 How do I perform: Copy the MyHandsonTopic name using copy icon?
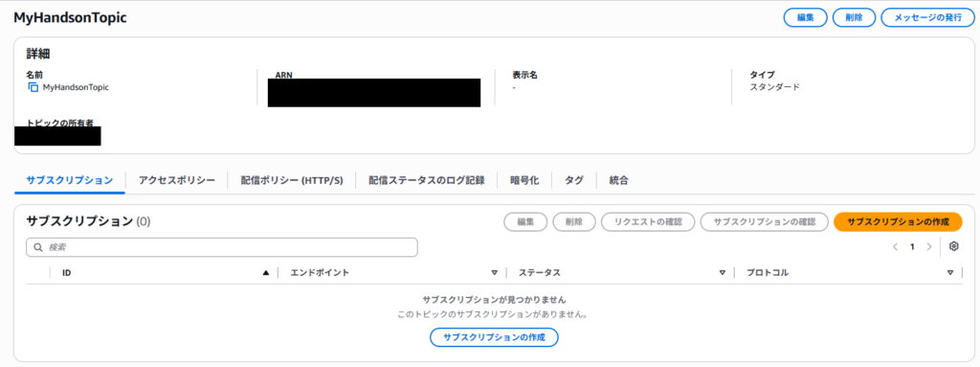click(x=33, y=88)
